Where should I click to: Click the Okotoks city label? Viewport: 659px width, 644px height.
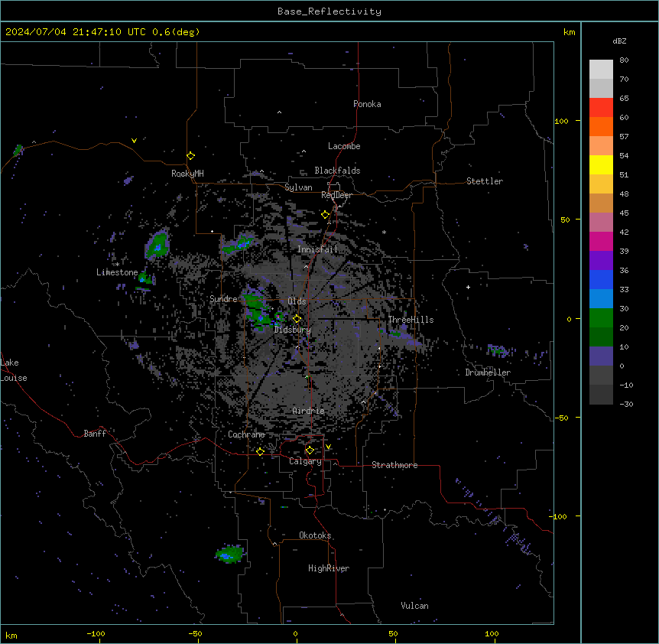click(x=315, y=535)
